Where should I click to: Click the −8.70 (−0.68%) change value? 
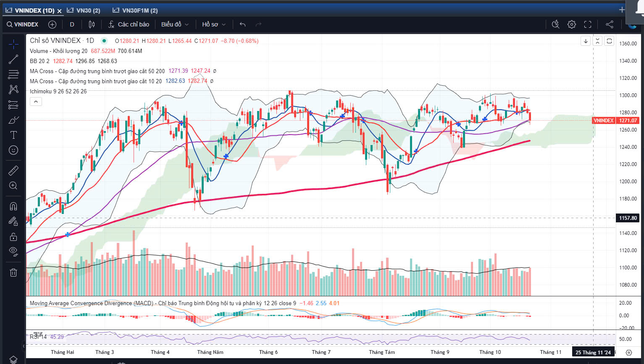239,41
